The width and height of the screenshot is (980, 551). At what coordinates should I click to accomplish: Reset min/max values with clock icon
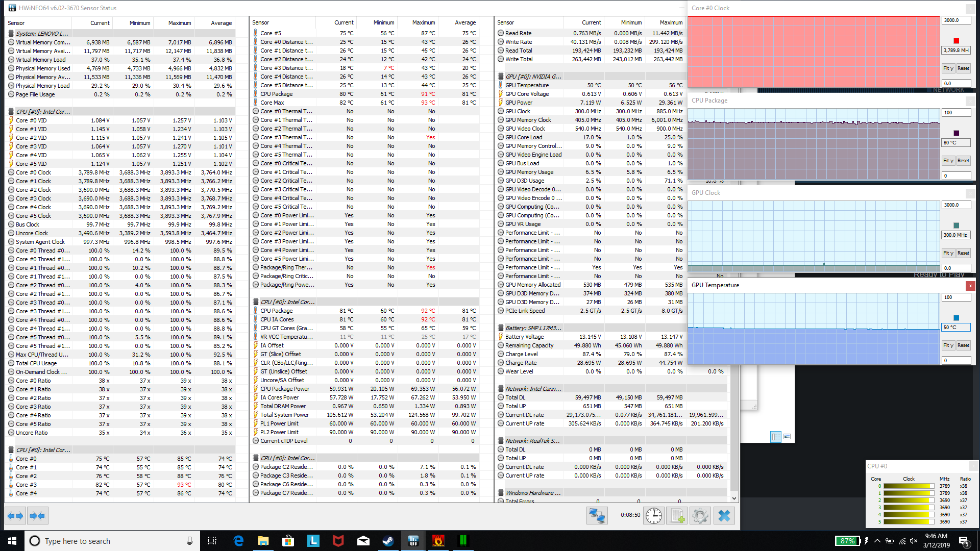[653, 516]
